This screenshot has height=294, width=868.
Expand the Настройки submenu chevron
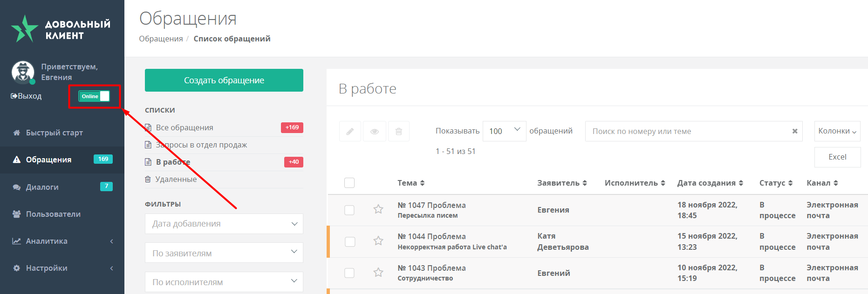pos(112,268)
